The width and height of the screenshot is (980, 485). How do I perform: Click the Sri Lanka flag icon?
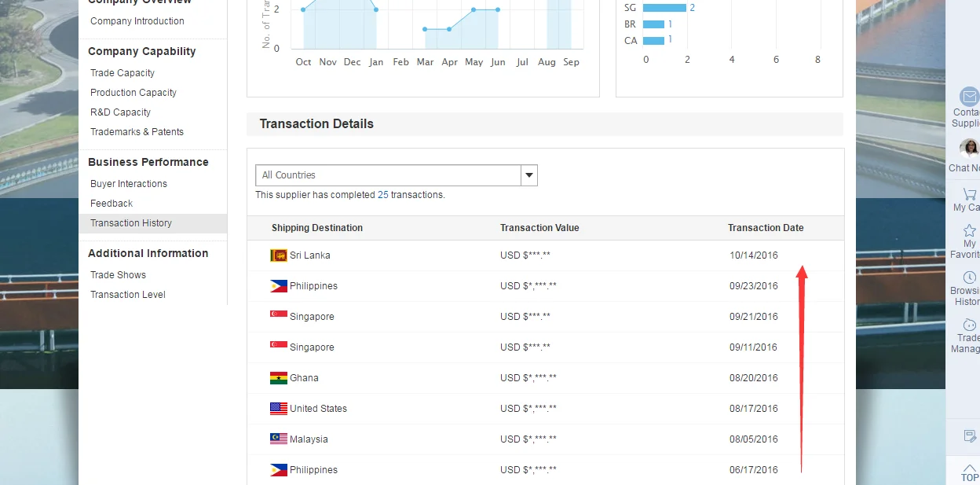(x=279, y=255)
